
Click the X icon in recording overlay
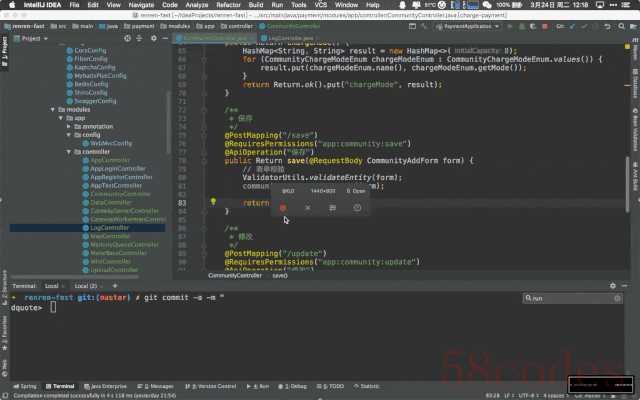308,208
